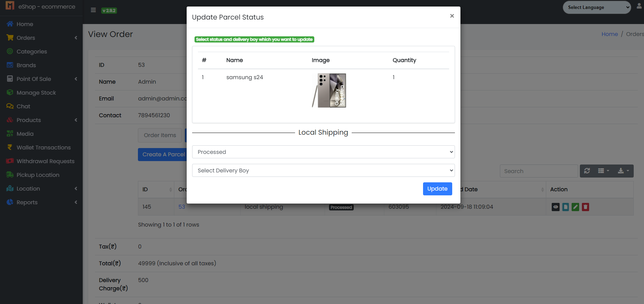This screenshot has width=644, height=304.
Task: Click the Samsung S24 product thumbnail
Action: pyautogui.click(x=329, y=90)
